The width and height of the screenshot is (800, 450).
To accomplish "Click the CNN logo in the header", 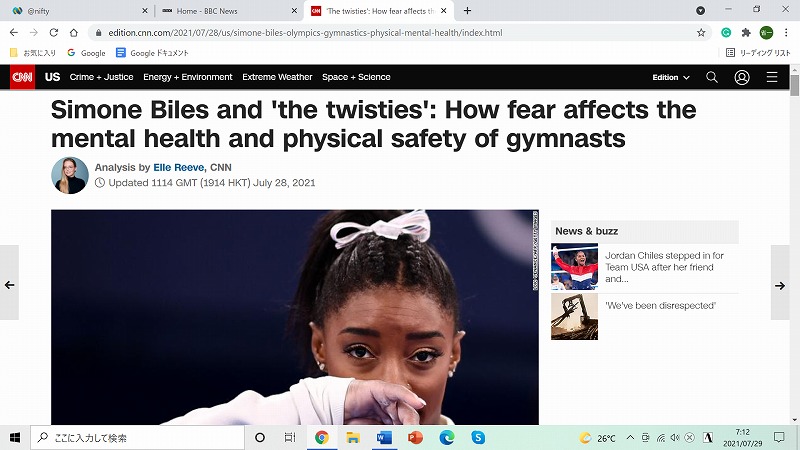I will click(22, 77).
